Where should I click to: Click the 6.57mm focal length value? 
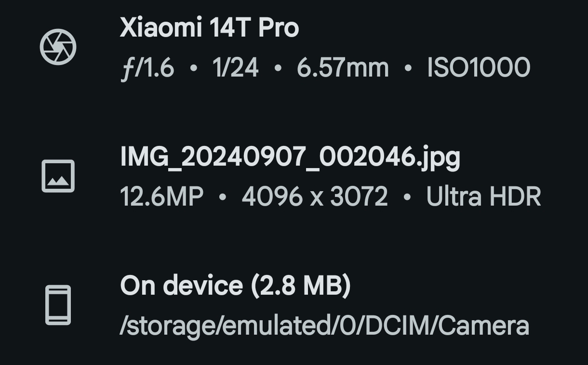coord(342,67)
